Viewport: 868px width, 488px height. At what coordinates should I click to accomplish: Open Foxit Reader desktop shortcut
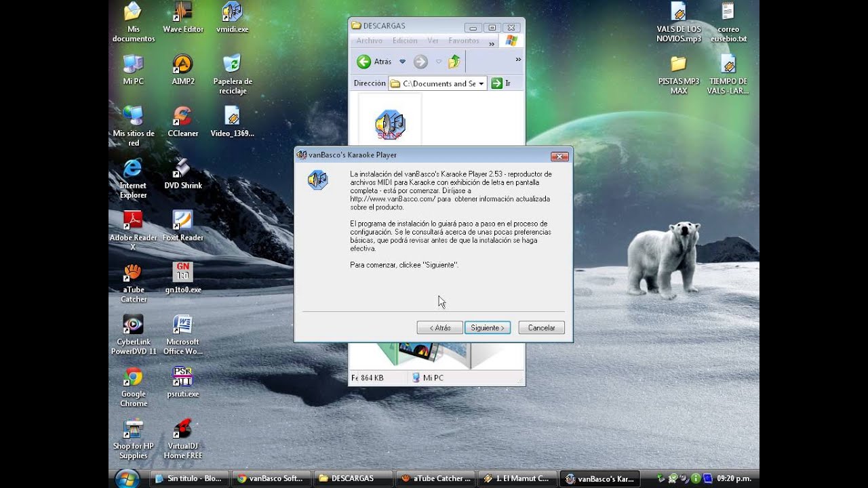(x=183, y=226)
